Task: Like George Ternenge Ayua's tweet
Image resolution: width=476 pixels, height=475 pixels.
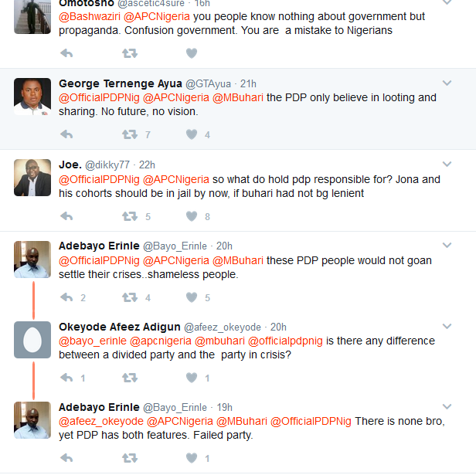Action: [192, 134]
